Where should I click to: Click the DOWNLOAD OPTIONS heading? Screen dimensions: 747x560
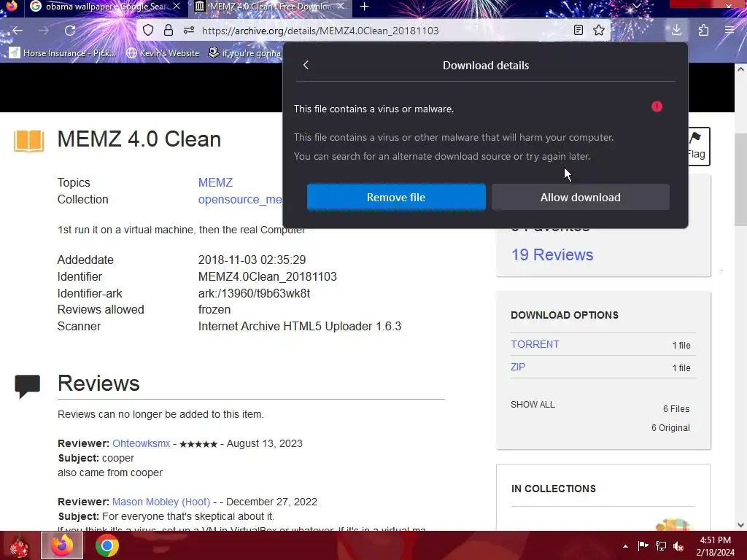(565, 315)
